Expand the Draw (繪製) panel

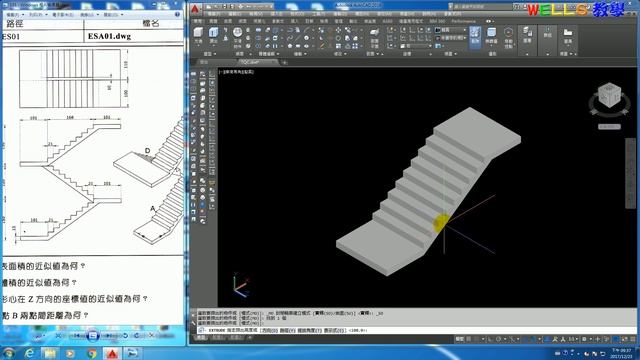pyautogui.click(x=300, y=54)
